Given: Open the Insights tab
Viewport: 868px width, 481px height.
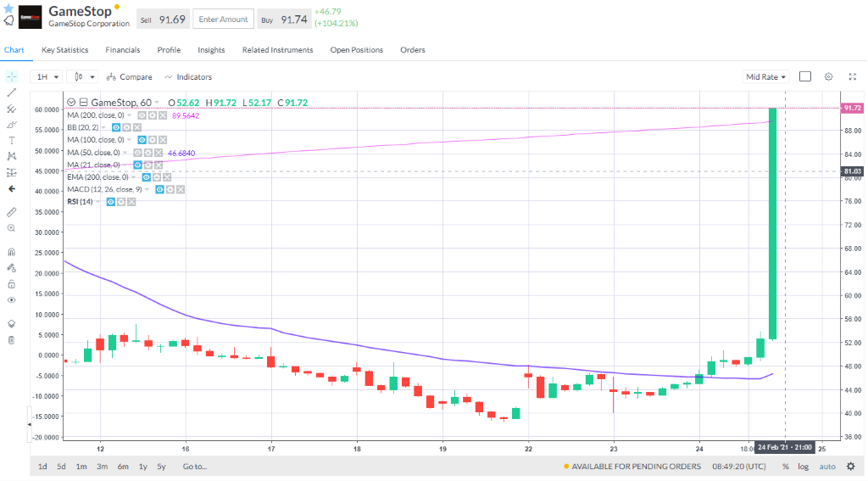Looking at the screenshot, I should (x=211, y=50).
